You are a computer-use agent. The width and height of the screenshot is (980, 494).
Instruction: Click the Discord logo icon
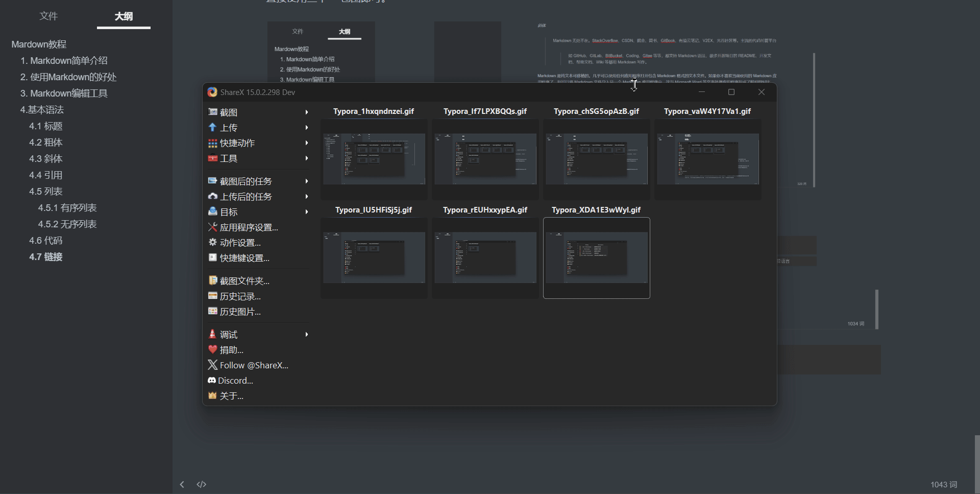[212, 380]
